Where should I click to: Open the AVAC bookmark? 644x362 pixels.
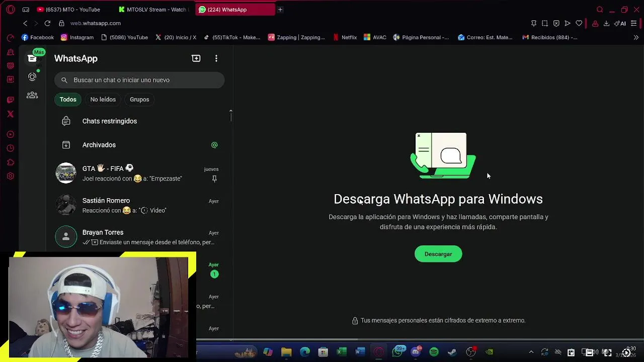click(375, 37)
